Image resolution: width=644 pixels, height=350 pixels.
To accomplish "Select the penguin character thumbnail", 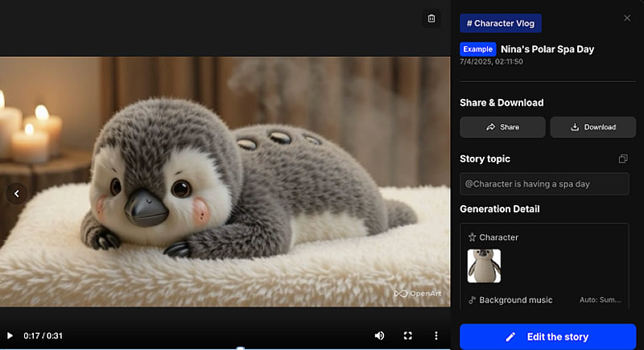I will click(x=484, y=266).
